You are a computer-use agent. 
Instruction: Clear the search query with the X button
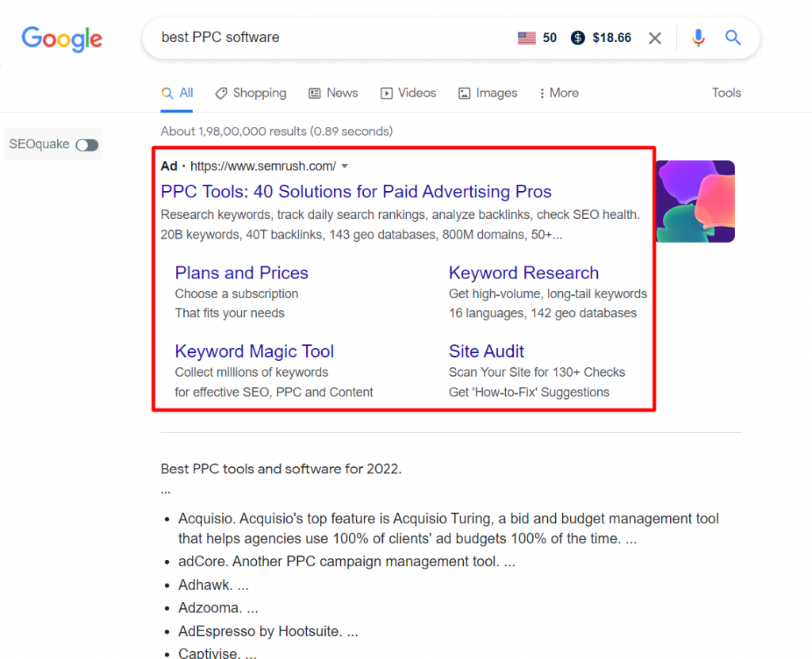pos(655,37)
